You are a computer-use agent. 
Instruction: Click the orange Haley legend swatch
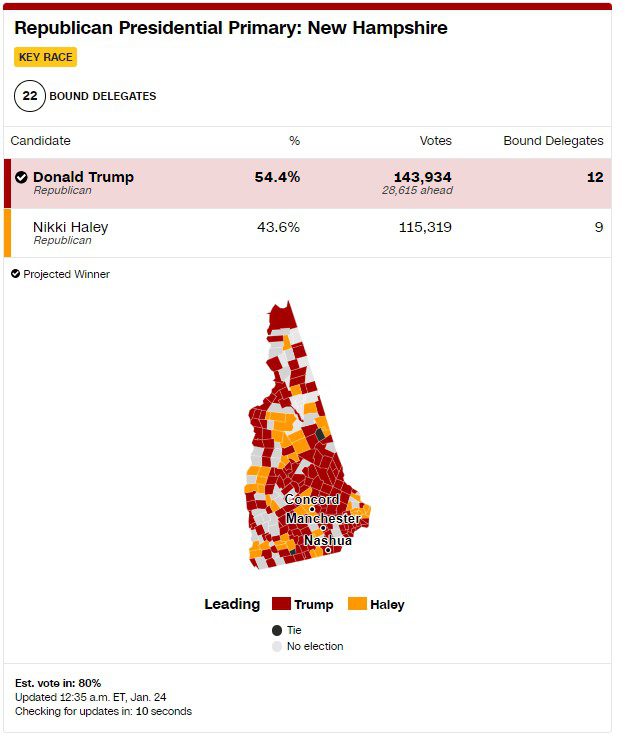(x=357, y=603)
